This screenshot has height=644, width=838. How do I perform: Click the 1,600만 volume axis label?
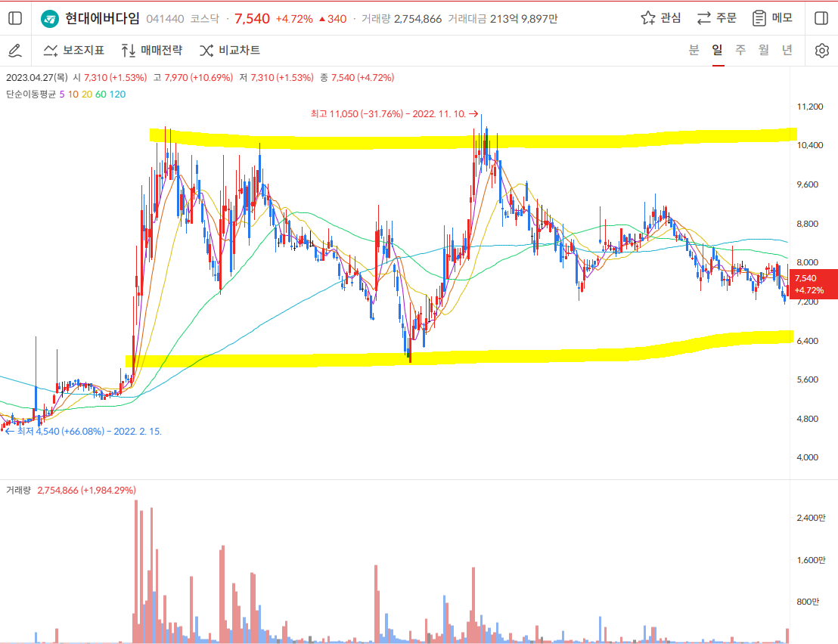click(x=811, y=560)
